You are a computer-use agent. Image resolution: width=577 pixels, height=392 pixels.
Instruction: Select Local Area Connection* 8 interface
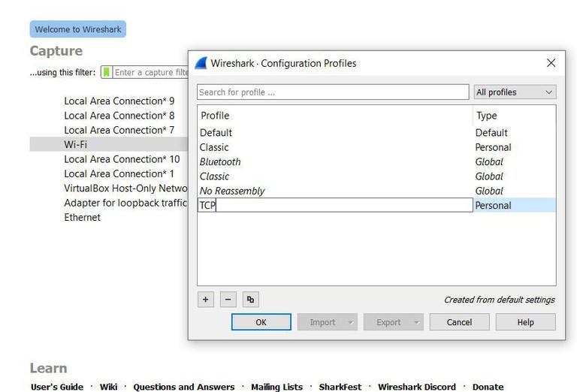119,116
